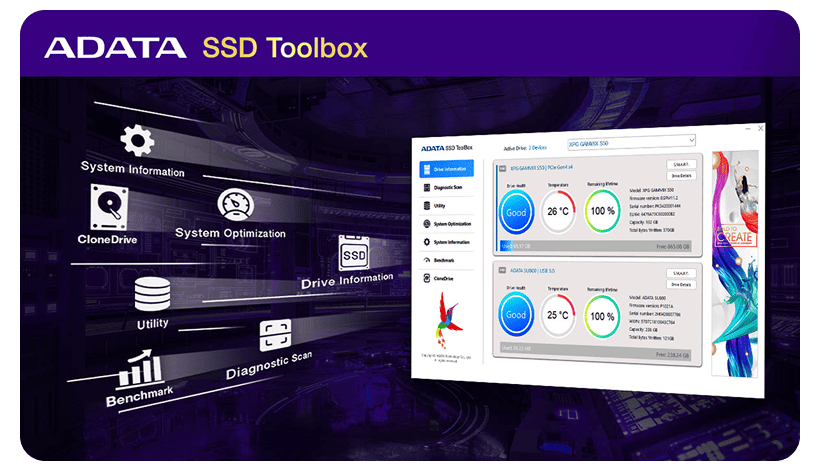Viewport: 820px width, 471px height.
Task: Click the 'ADATA SU800 | USB 3.0' header text
Action: (x=532, y=270)
